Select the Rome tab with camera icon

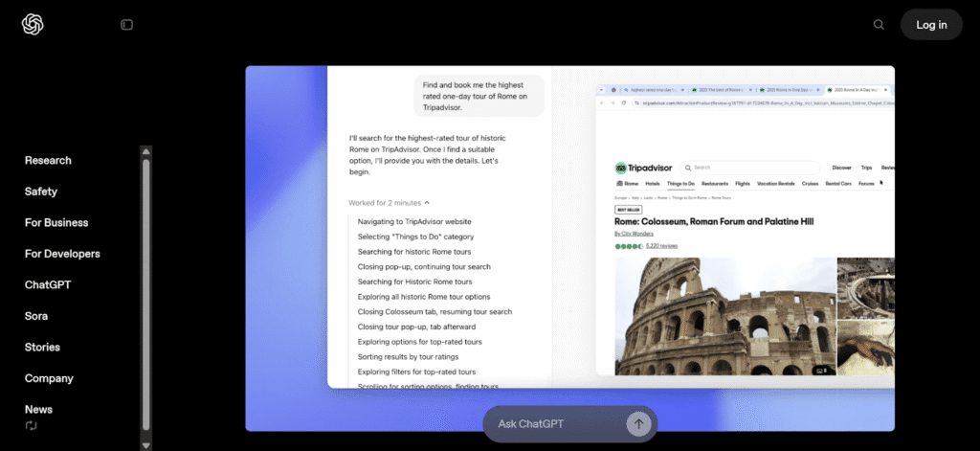pyautogui.click(x=627, y=184)
